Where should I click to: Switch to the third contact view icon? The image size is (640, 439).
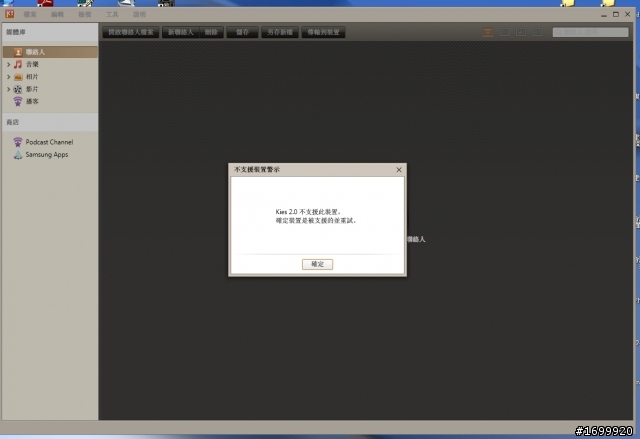tap(521, 32)
